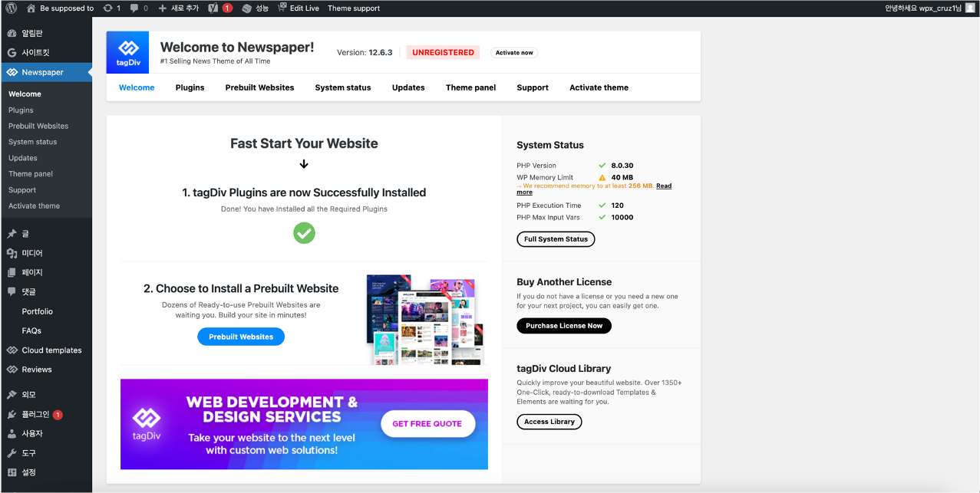Click the Activate now button
980x493 pixels.
pyautogui.click(x=514, y=53)
